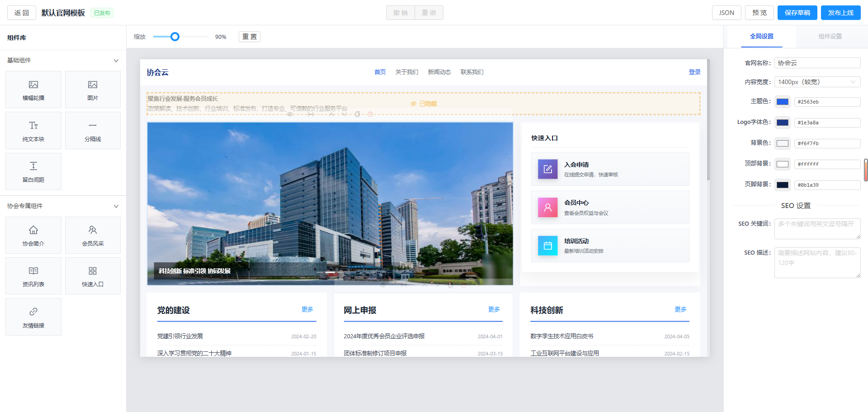The image size is (868, 412).
Task: Open the 新闻动态 nav item in the preview
Action: (439, 72)
